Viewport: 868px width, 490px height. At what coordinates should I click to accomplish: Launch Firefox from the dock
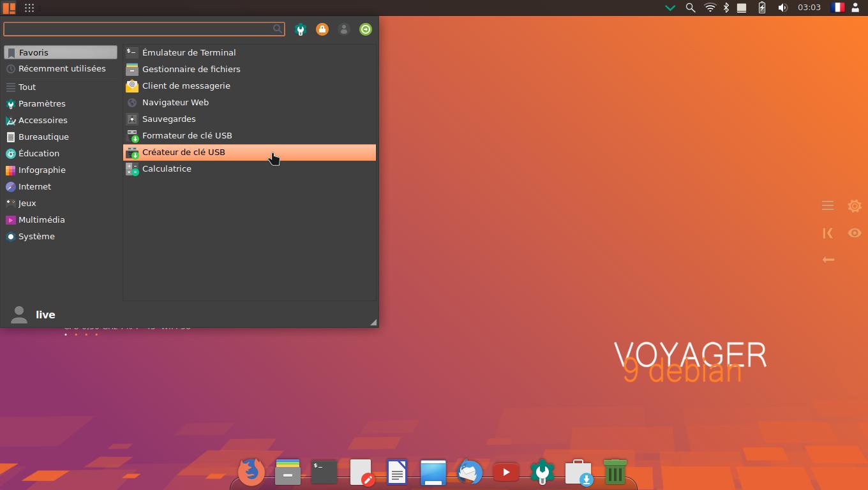[x=251, y=472]
